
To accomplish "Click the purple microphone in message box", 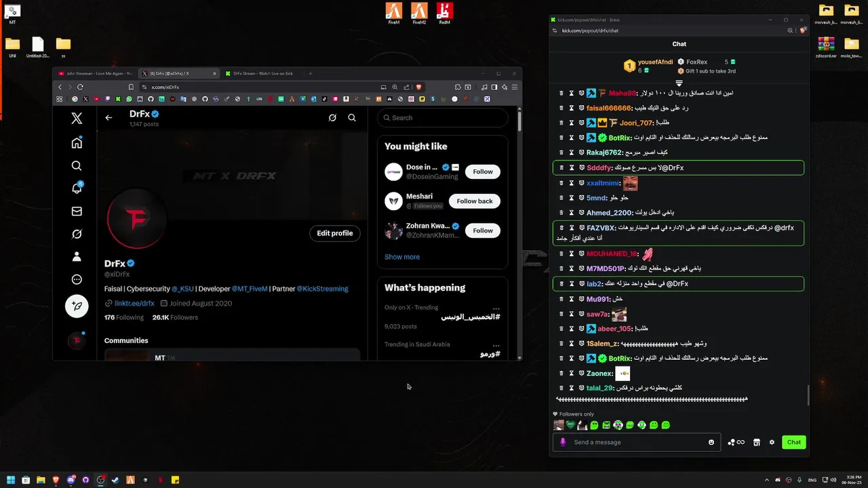I will point(563,442).
